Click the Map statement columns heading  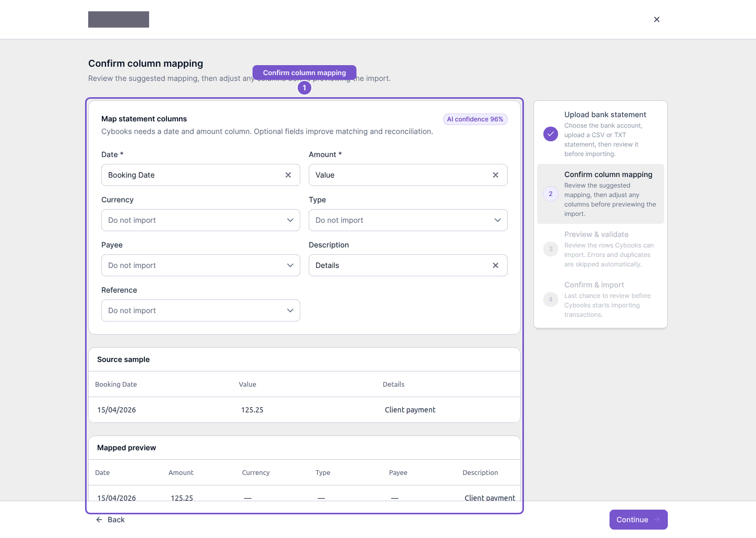pyautogui.click(x=144, y=119)
